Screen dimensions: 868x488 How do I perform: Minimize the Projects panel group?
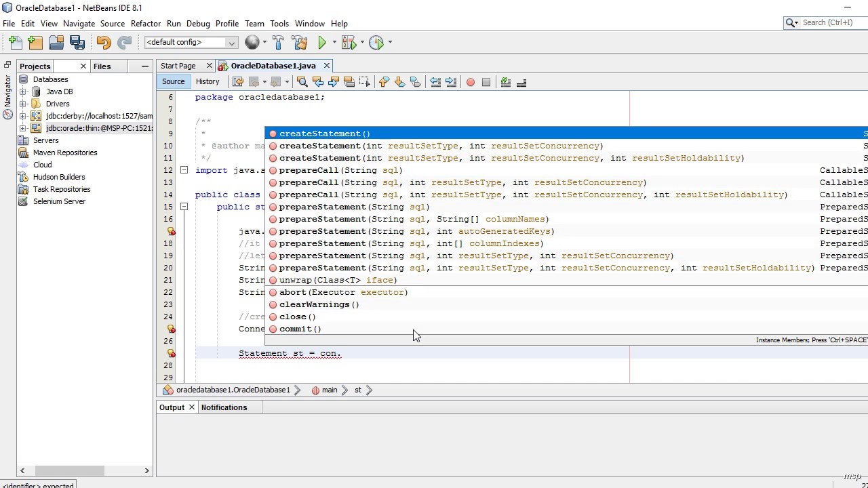tap(145, 66)
